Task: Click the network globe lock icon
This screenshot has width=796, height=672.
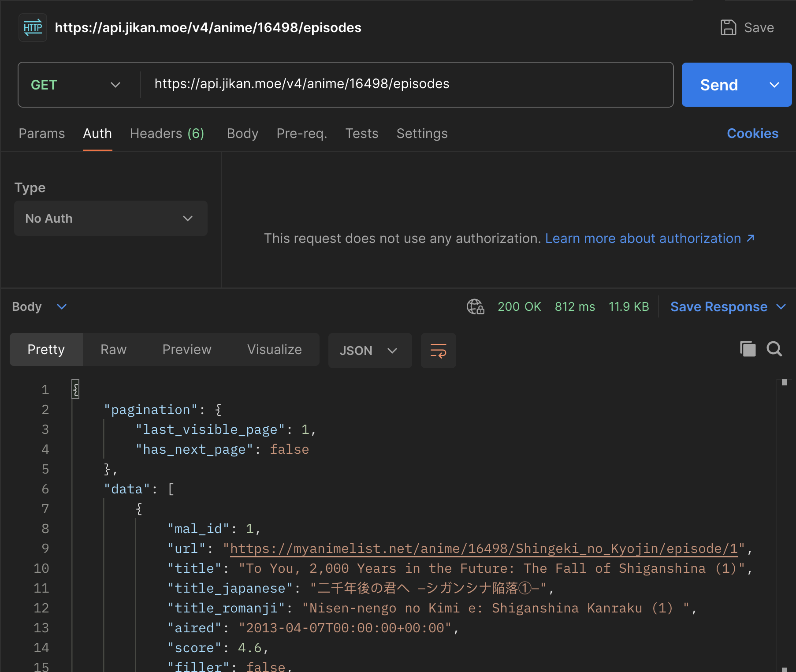Action: coord(475,306)
